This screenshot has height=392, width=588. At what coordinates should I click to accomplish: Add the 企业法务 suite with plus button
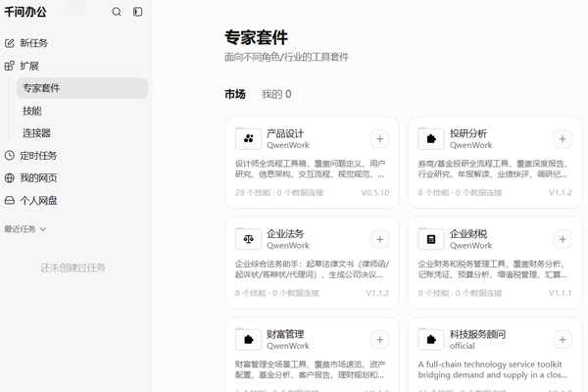[x=379, y=239]
